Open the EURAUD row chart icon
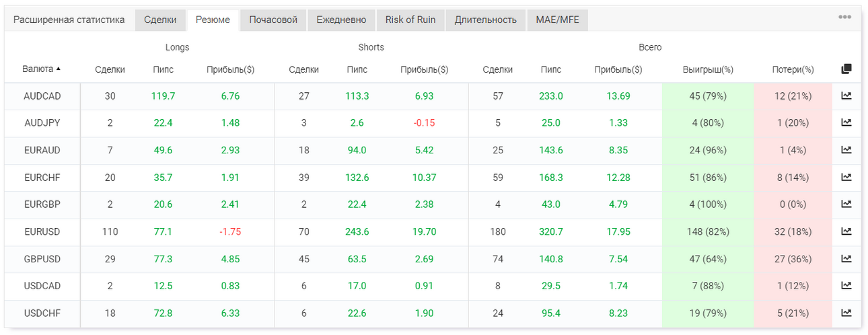868x335 pixels. (846, 150)
